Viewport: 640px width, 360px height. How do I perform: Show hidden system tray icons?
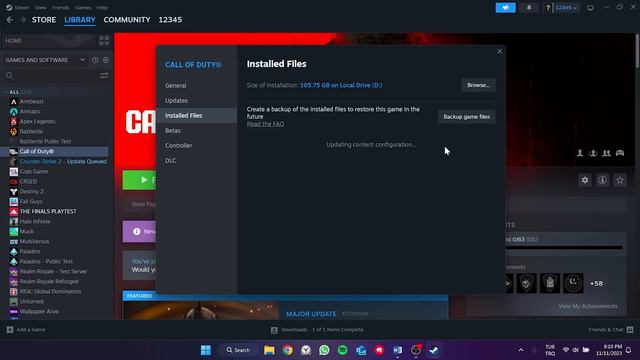click(521, 350)
